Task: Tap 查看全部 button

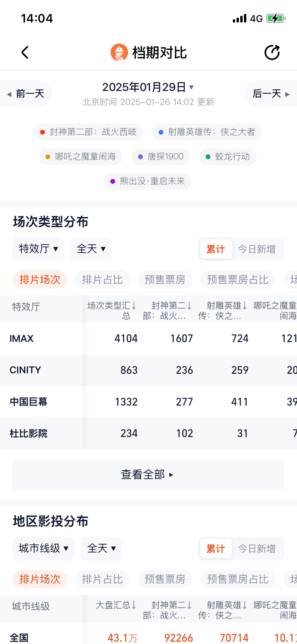Action: click(148, 475)
